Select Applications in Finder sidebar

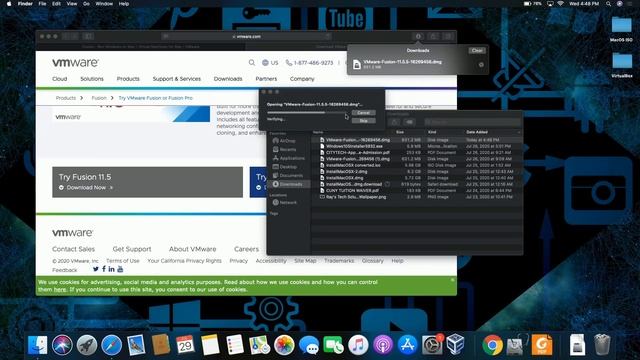[x=289, y=158]
